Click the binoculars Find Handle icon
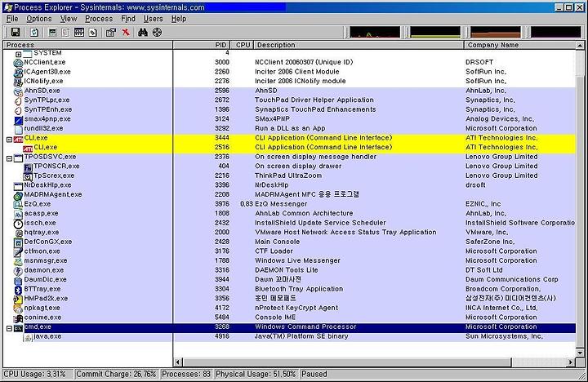The height and width of the screenshot is (382, 588). [x=142, y=32]
